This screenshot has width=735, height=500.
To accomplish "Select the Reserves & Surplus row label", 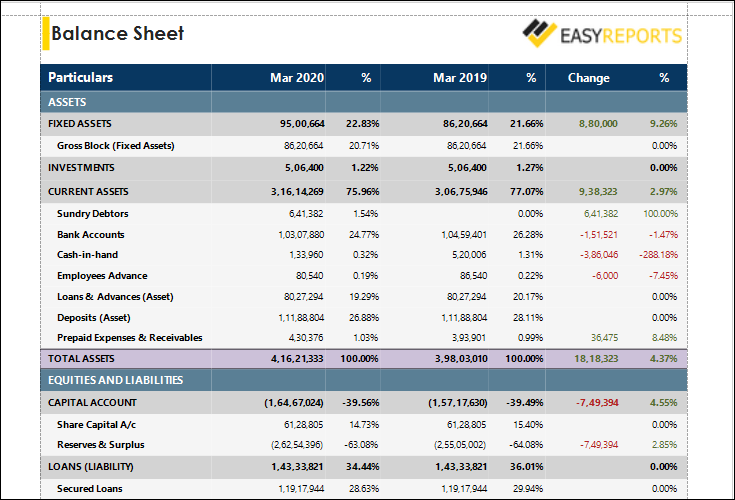I will (x=100, y=445).
